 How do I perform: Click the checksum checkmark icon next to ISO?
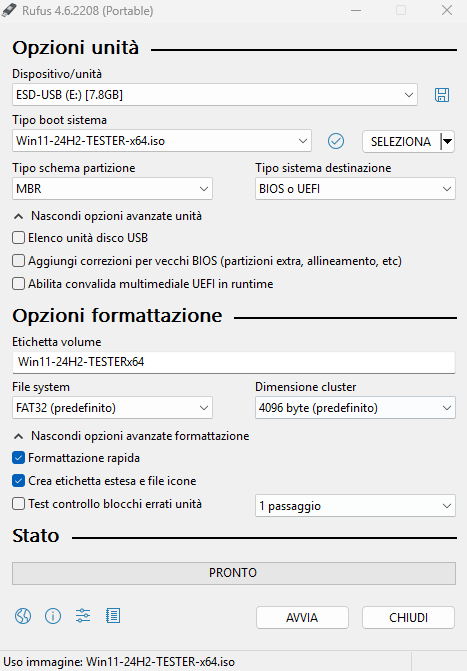[336, 141]
